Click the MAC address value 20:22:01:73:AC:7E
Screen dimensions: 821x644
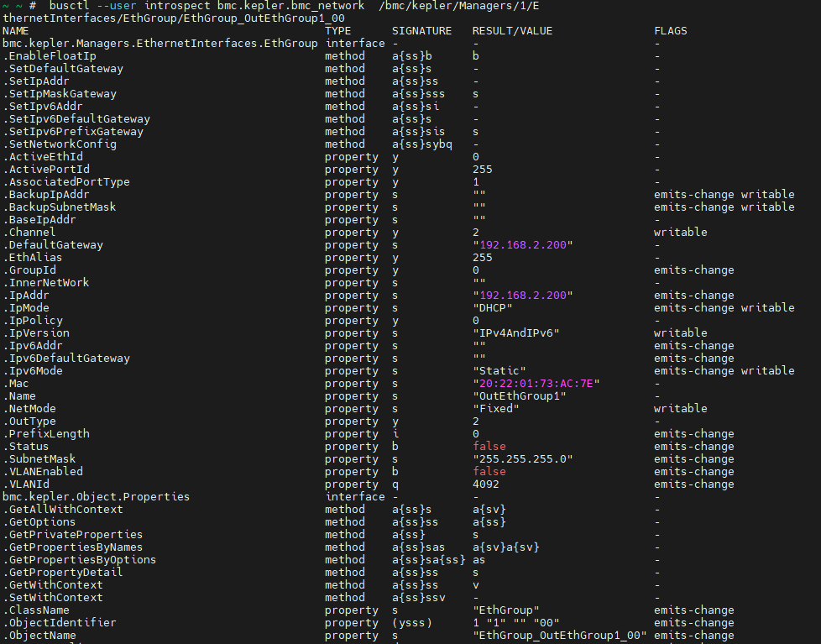click(536, 384)
